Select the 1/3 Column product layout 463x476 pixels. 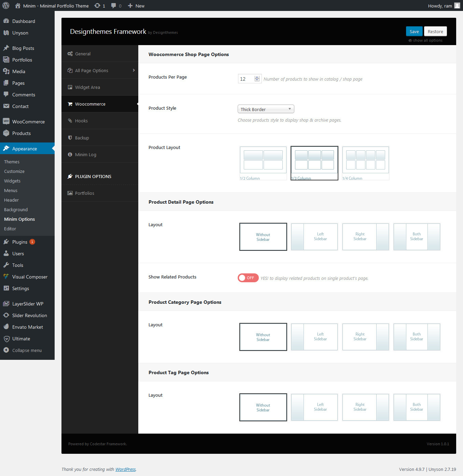[314, 163]
